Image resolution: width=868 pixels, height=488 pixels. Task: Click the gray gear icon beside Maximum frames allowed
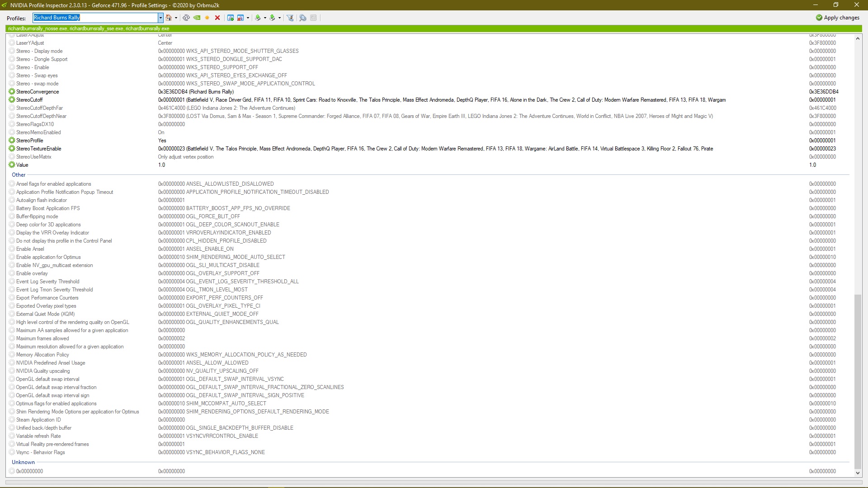coord(12,338)
